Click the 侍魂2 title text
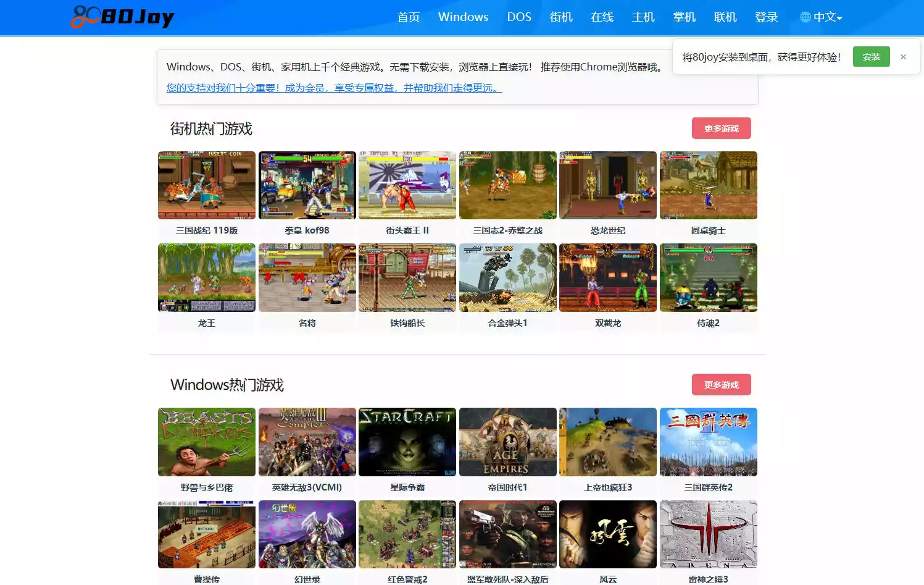The width and height of the screenshot is (924, 585). pos(709,323)
